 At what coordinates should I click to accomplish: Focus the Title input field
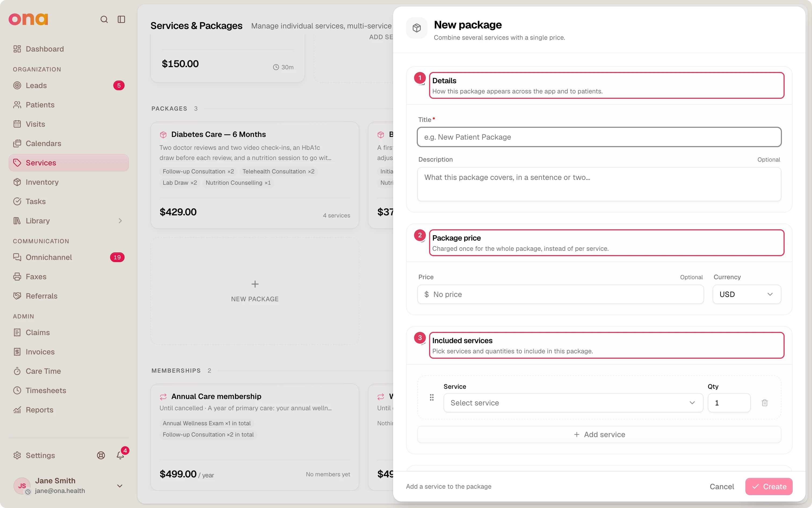(599, 137)
